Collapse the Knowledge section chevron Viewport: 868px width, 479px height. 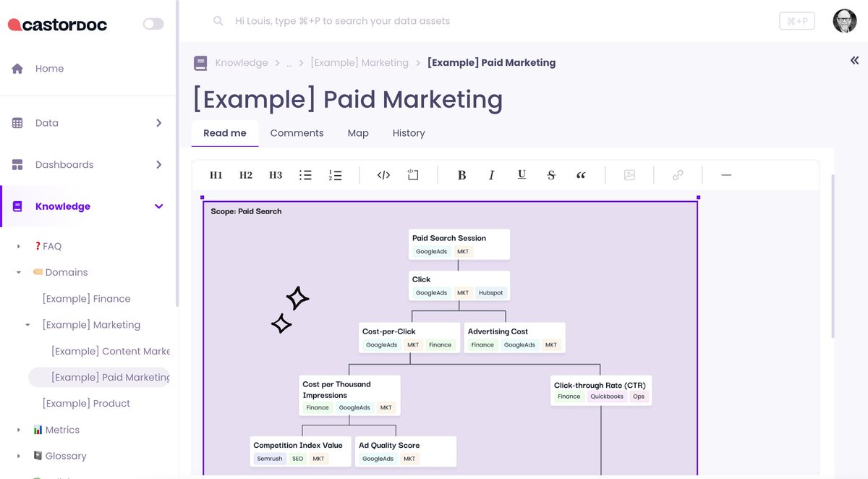point(159,206)
